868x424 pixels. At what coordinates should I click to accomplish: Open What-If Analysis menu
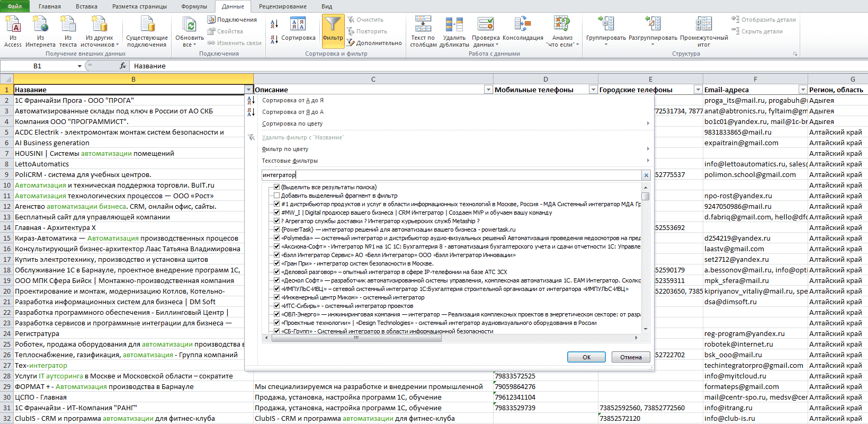(562, 32)
